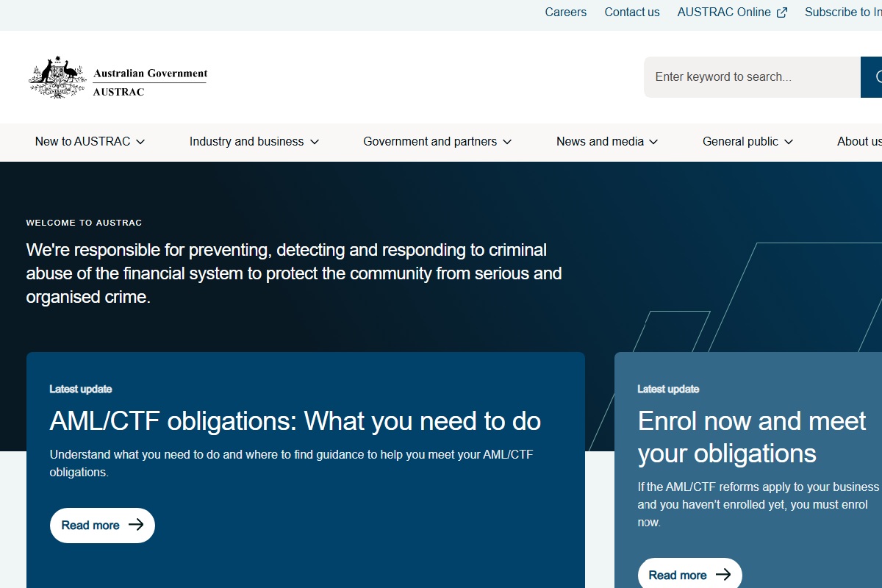Screen dimensions: 882x588
Task: Click the Enrol now and meet your obligations heading
Action: [752, 437]
